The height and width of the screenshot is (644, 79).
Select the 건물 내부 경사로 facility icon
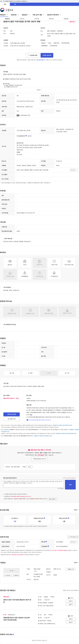point(67,312)
